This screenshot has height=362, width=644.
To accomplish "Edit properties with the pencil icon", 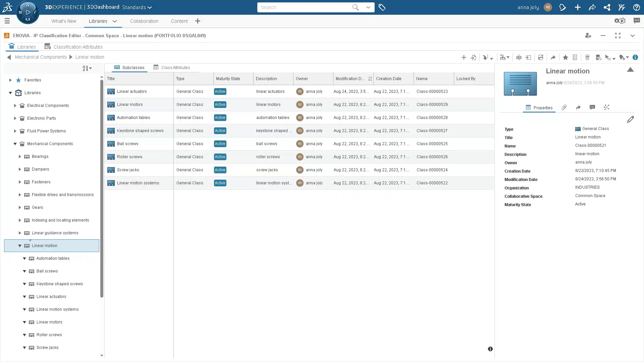I will coord(630,120).
